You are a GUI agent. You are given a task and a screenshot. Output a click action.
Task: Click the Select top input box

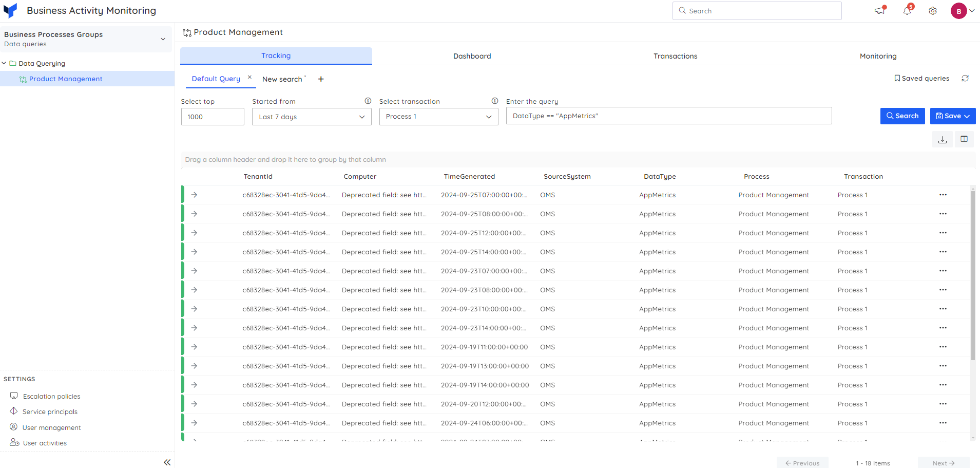(x=213, y=117)
